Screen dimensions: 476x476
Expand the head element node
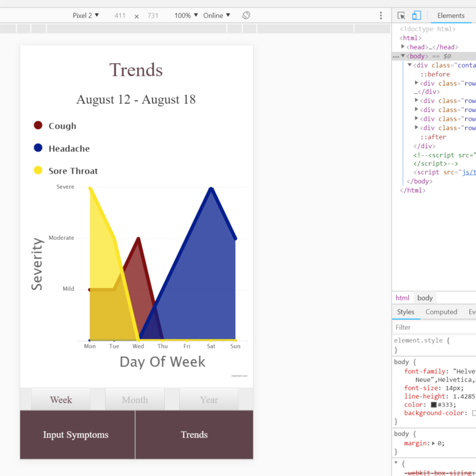pyautogui.click(x=403, y=47)
